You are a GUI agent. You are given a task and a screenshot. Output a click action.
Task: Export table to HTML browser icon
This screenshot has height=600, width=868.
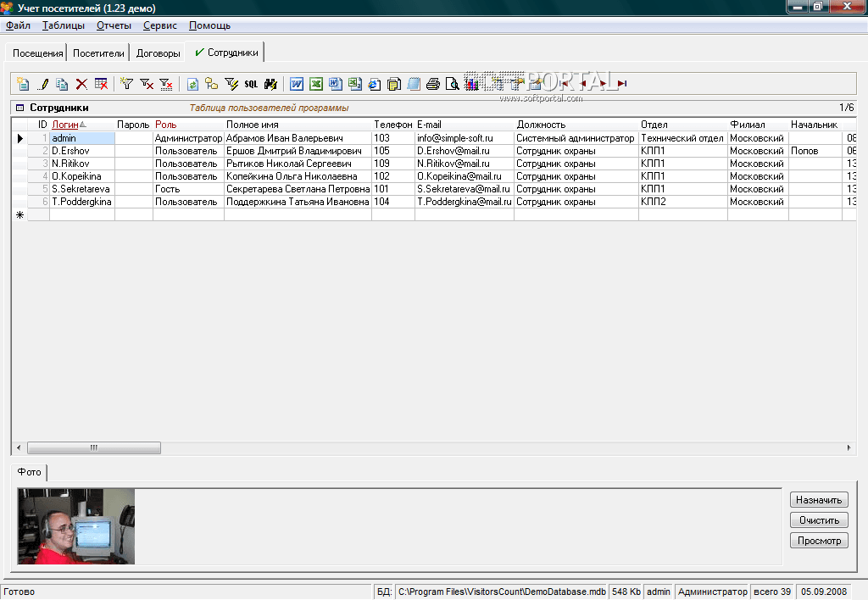(374, 84)
